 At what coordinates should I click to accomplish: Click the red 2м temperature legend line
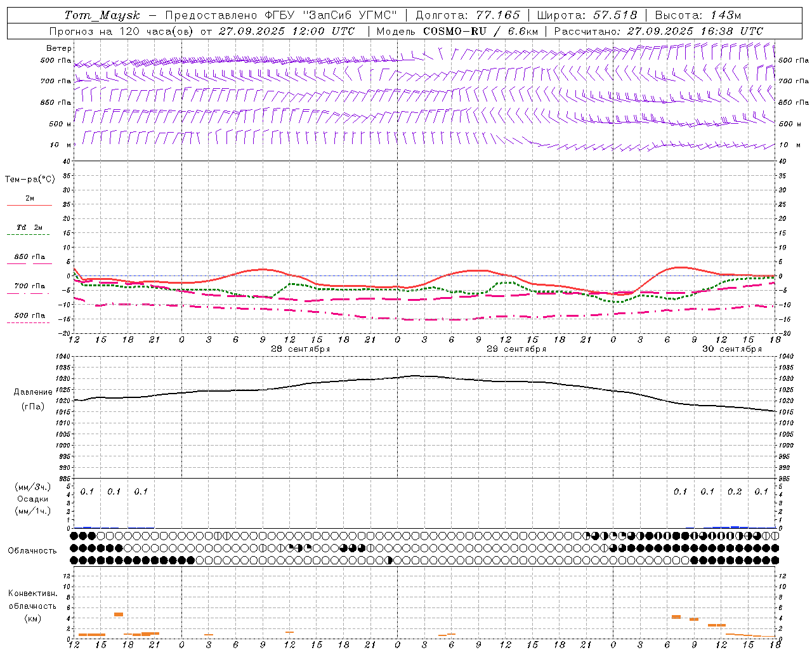point(29,205)
